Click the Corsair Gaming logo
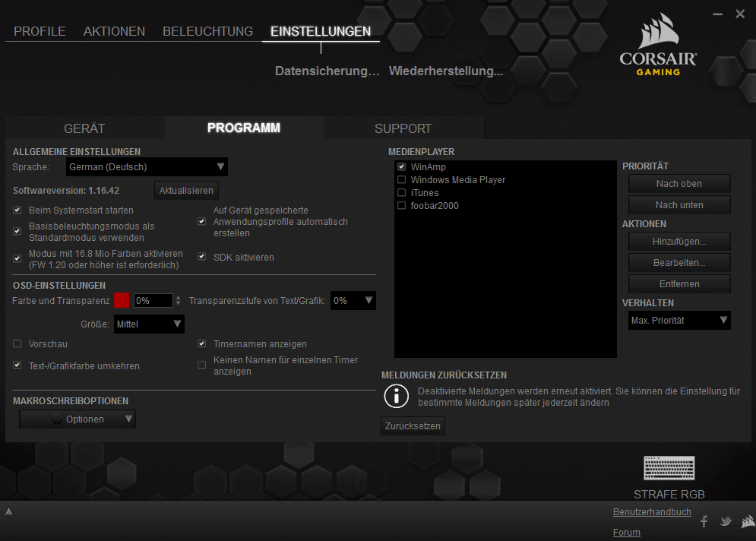 658,48
